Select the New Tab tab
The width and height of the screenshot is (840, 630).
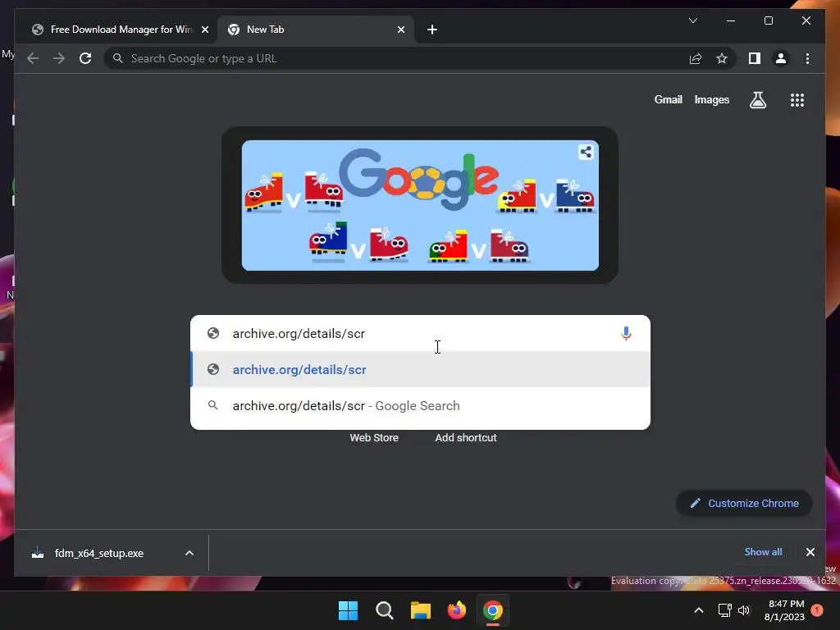[x=315, y=30]
